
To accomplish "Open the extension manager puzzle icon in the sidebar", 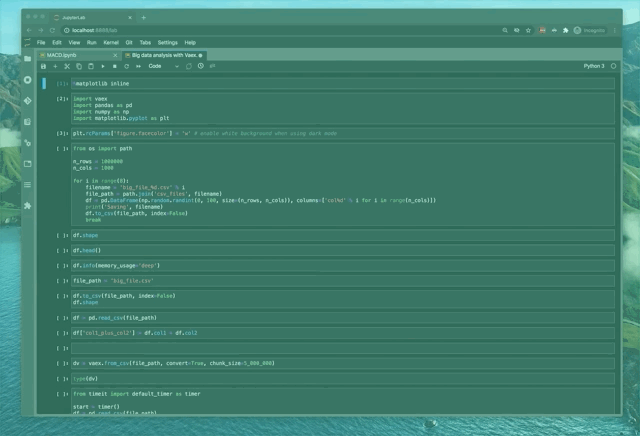I will click(x=27, y=205).
